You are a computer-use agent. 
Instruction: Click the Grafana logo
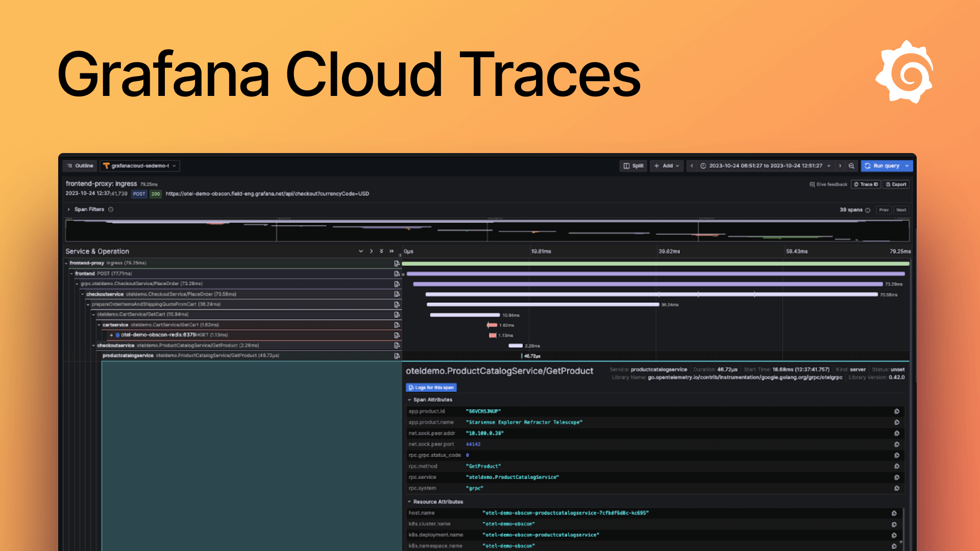point(904,72)
